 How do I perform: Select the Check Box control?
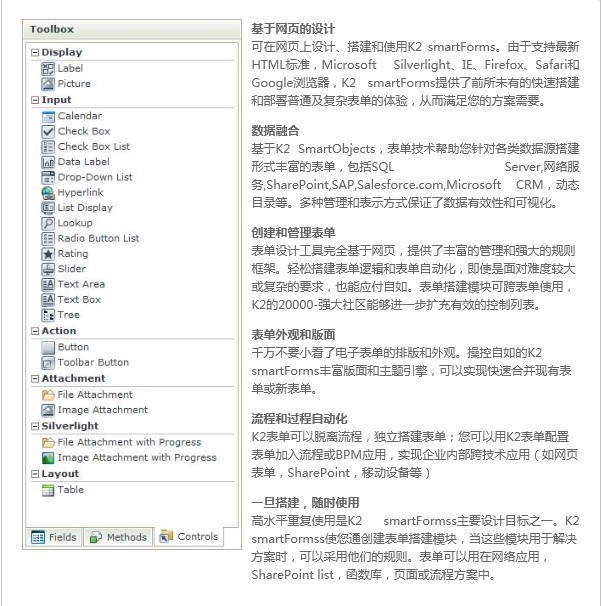pyautogui.click(x=84, y=131)
